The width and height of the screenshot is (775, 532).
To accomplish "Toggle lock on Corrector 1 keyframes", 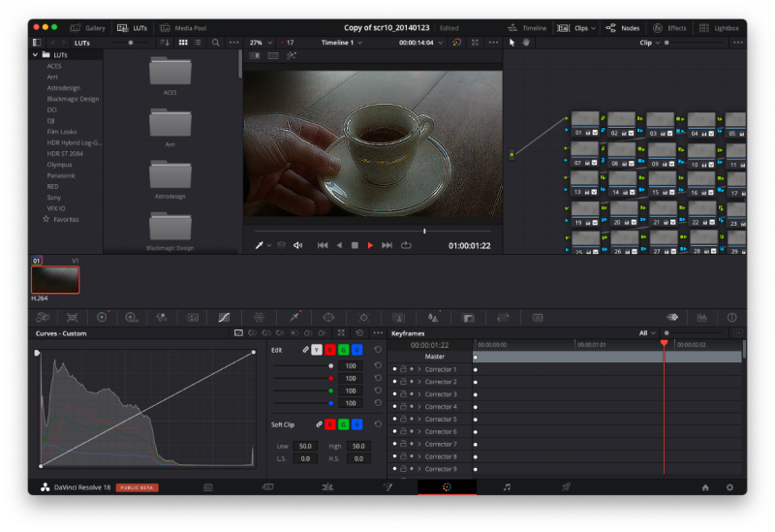I will [402, 369].
